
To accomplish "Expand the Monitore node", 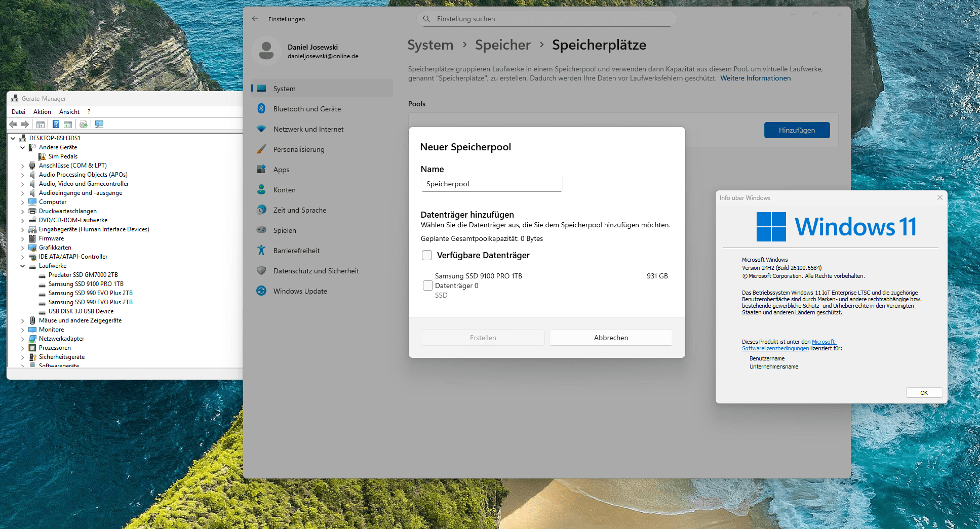I will pyautogui.click(x=23, y=330).
